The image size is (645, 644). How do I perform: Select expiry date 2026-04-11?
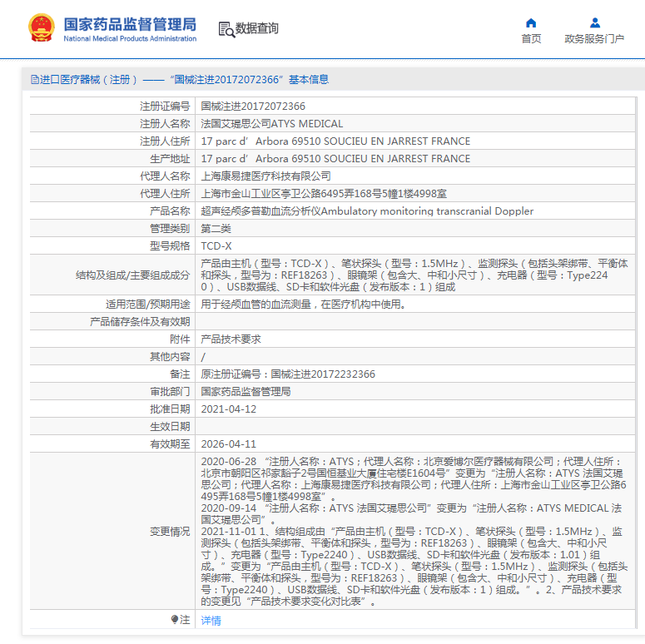coord(228,444)
